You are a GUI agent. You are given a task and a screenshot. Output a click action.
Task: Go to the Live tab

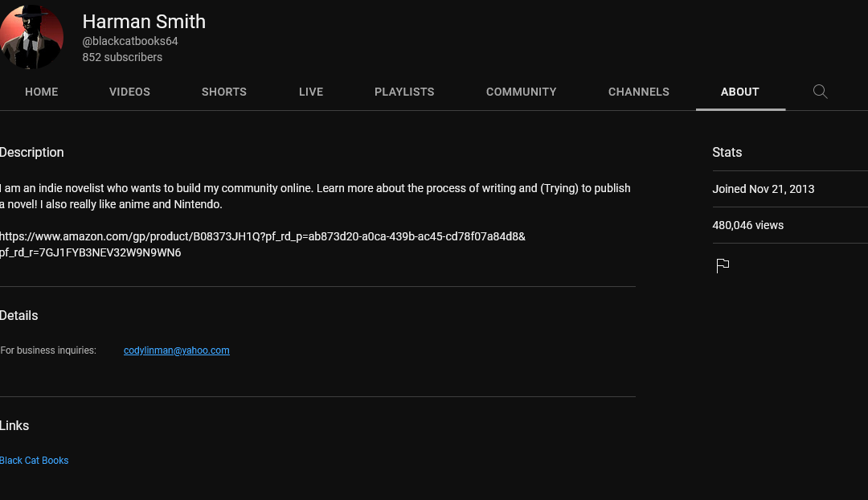coord(311,92)
